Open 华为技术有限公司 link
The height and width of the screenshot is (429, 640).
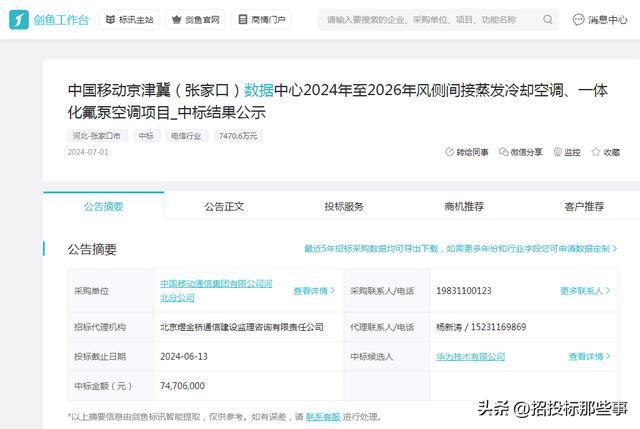470,356
